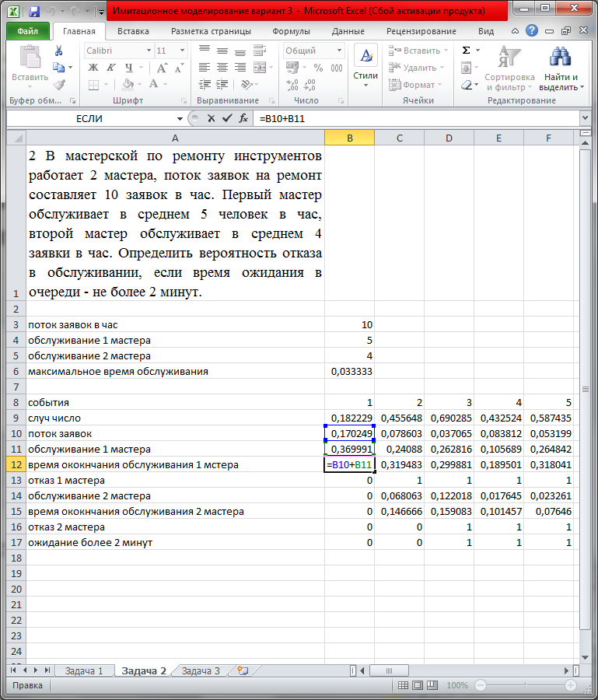The image size is (598, 700).
Task: Toggle underline Ч formatting
Action: 129,68
